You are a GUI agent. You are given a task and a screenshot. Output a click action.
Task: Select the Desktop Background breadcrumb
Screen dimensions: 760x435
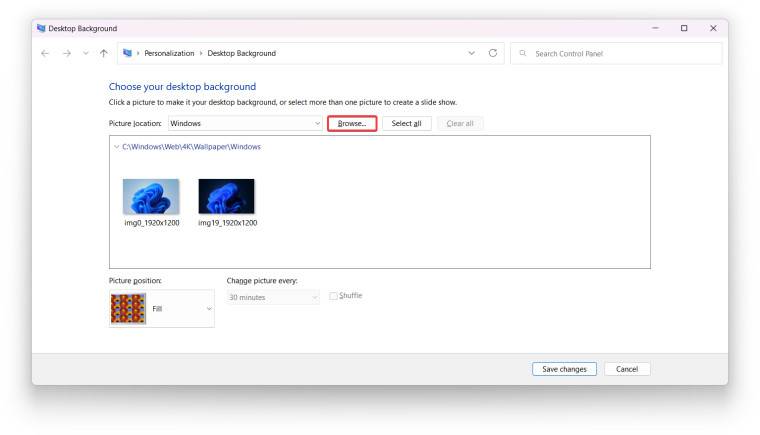point(241,53)
